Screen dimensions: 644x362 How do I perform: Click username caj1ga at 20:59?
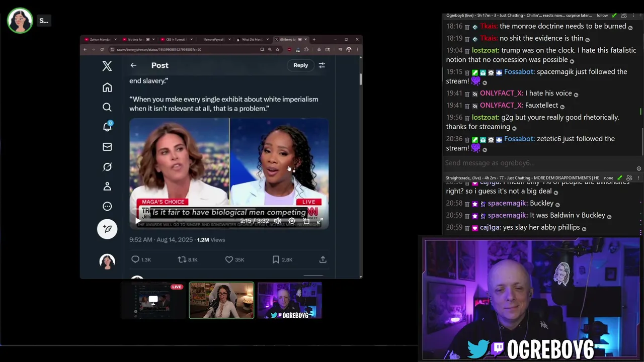click(x=490, y=227)
